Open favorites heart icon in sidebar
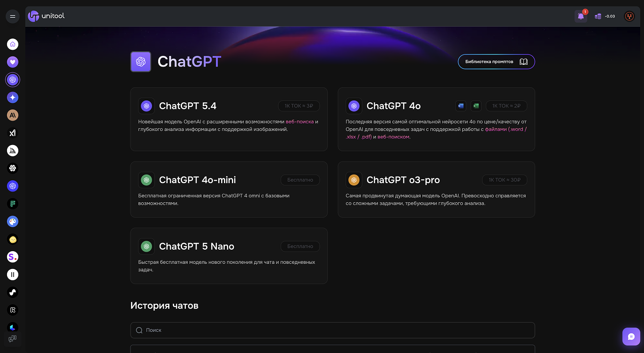Screen dimensions: 644x353 (x=13, y=62)
